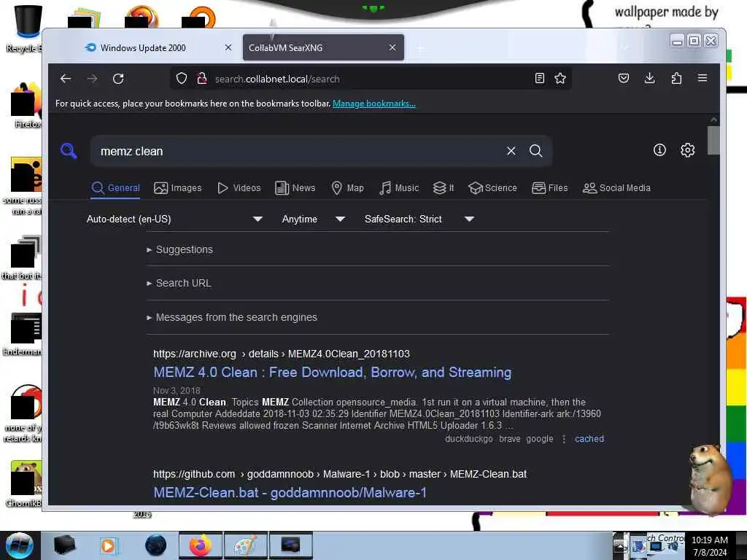Submit search with the magnifier button
Viewport: 747px width, 560px height.
[536, 151]
